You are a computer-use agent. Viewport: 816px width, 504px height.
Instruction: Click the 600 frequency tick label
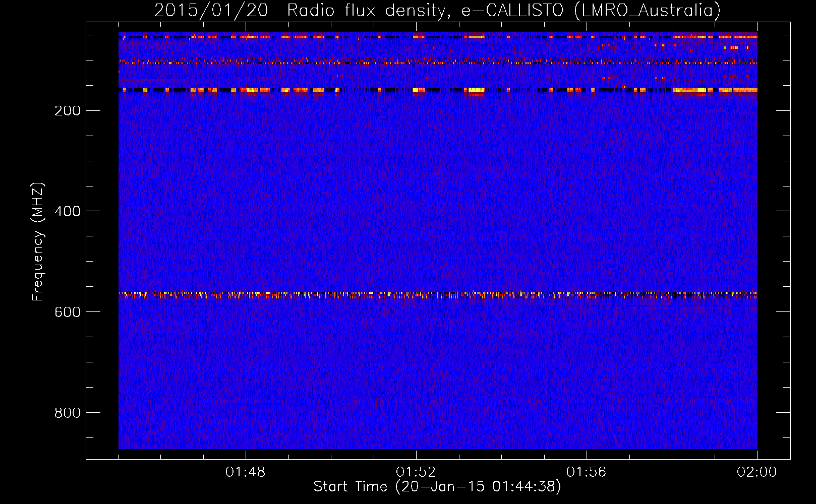(68, 312)
